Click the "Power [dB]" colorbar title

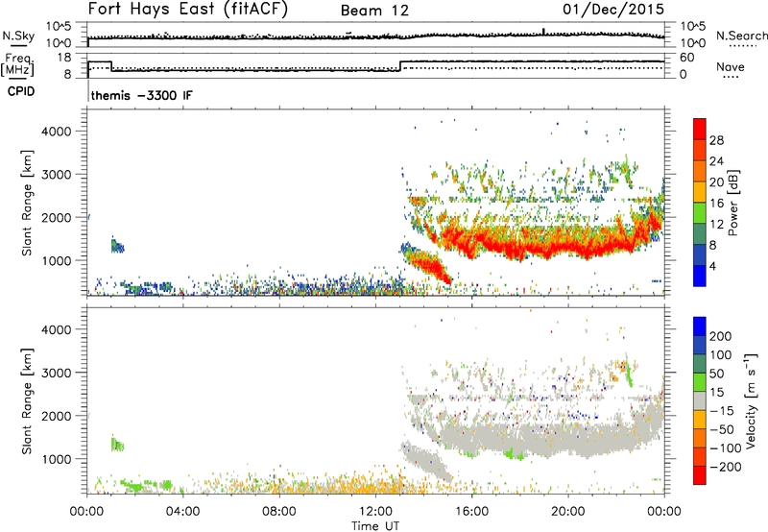[733, 203]
